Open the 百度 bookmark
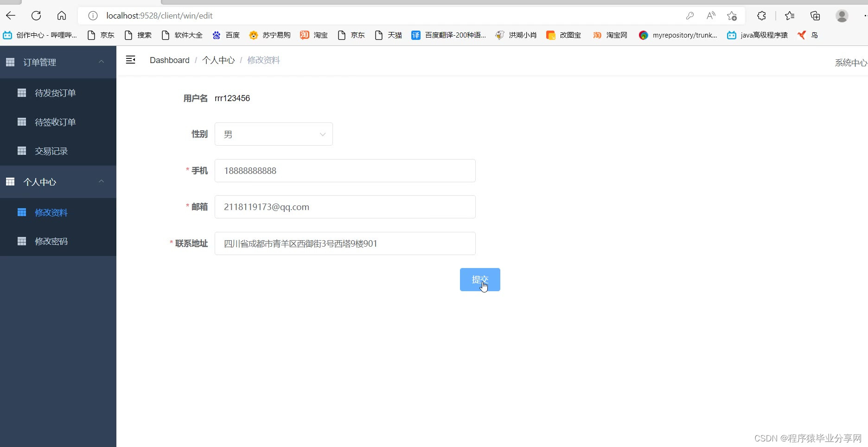The height and width of the screenshot is (447, 868). coord(226,35)
